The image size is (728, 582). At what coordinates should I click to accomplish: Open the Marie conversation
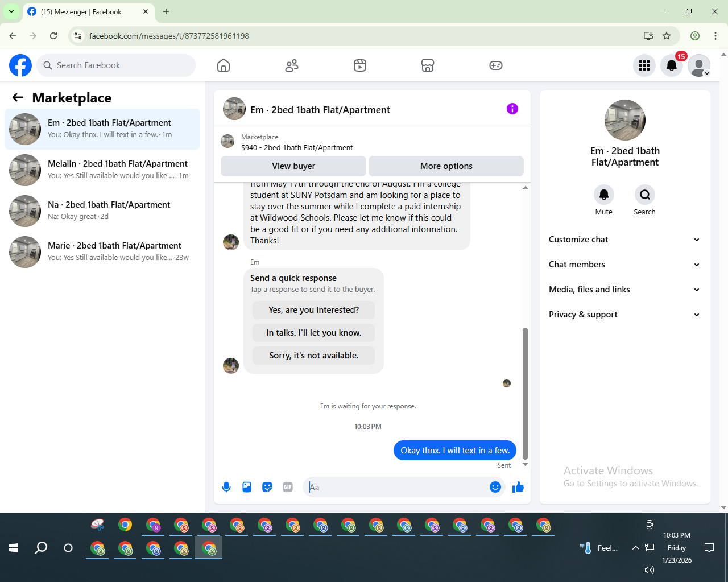[x=102, y=252]
